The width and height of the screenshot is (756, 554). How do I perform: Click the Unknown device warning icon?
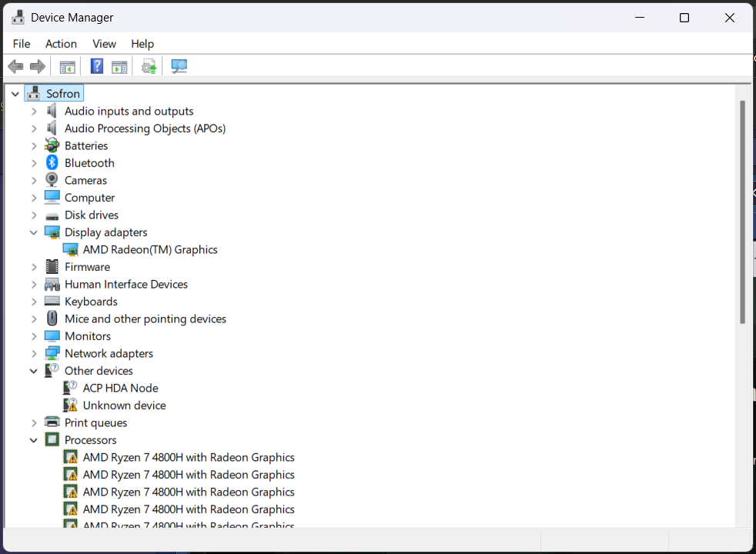coord(70,405)
